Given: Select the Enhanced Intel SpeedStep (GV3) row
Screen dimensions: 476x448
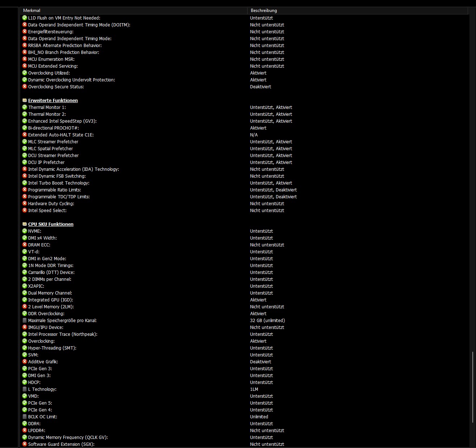Looking at the screenshot, I should [245, 121].
